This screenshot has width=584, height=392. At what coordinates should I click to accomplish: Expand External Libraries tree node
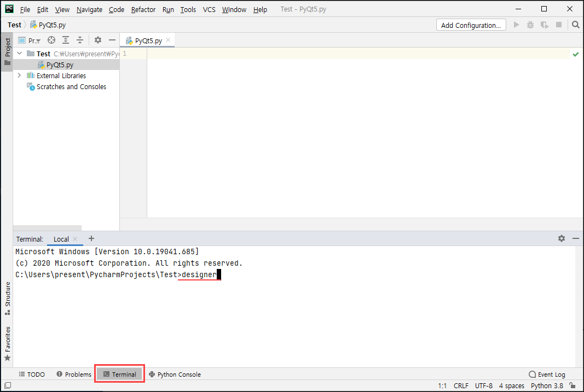(x=19, y=75)
